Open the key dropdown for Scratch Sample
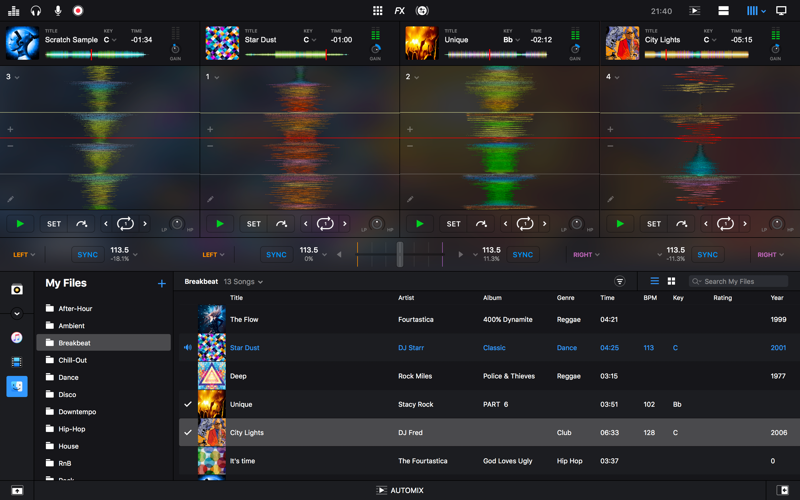 pos(110,40)
